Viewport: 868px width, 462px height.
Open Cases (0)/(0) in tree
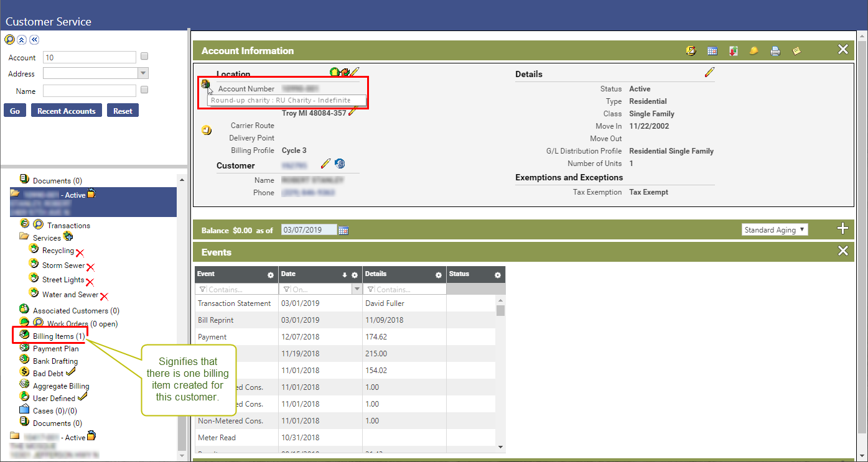pos(56,411)
